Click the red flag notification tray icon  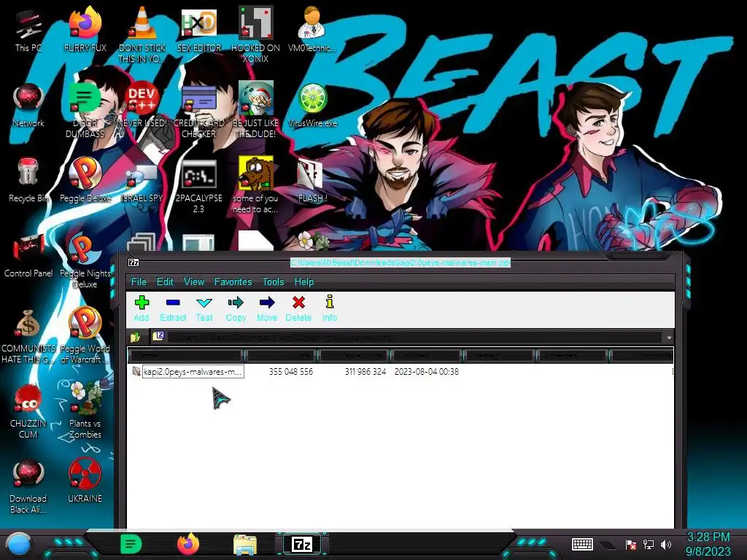[631, 544]
